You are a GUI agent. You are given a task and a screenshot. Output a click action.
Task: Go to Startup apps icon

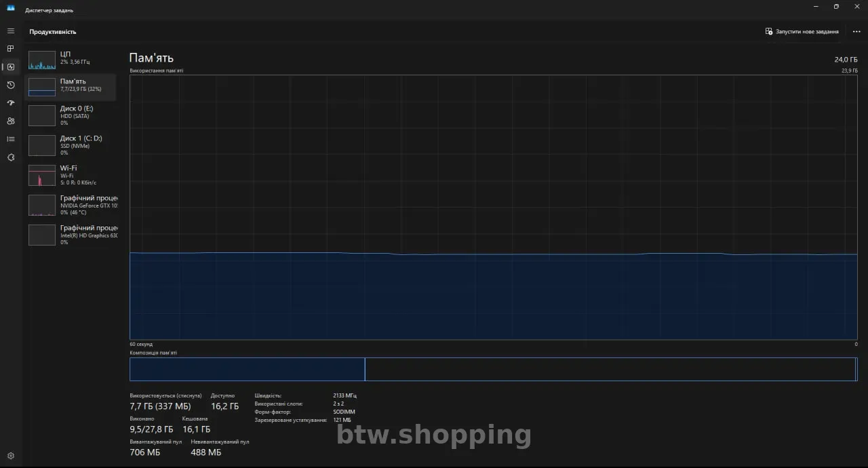point(11,103)
